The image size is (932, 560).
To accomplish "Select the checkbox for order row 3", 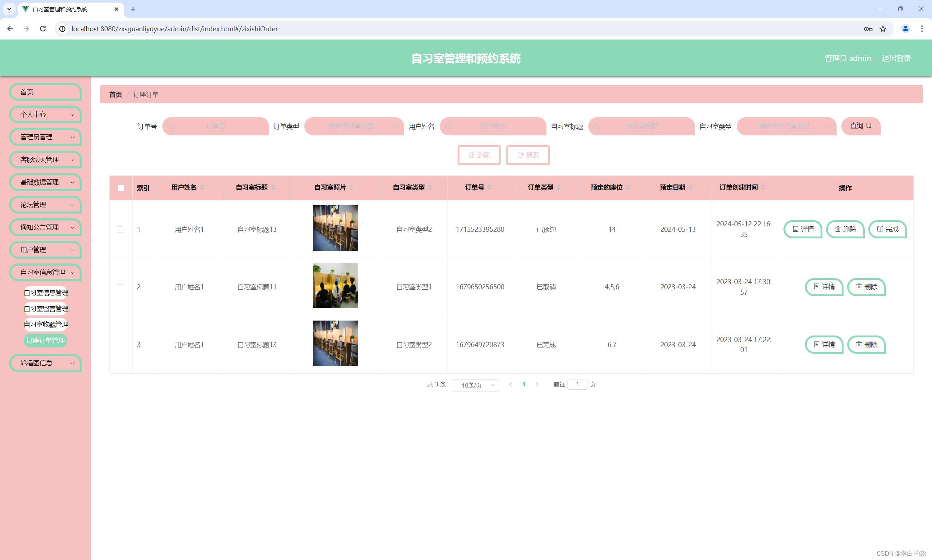I will (x=120, y=345).
